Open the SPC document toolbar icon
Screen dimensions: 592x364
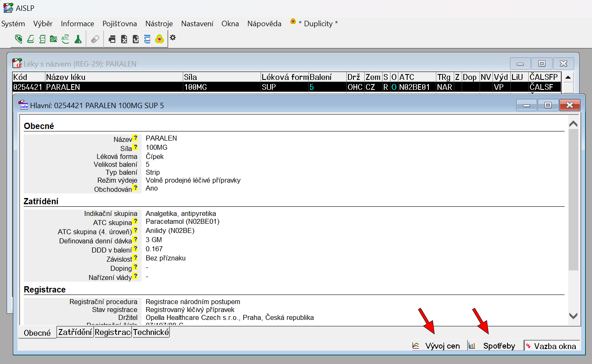point(54,39)
